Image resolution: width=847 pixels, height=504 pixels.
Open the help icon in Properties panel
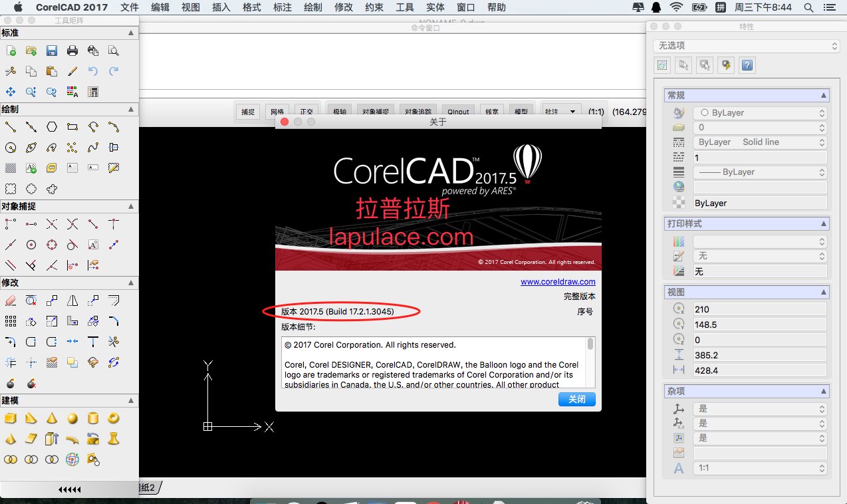point(747,65)
